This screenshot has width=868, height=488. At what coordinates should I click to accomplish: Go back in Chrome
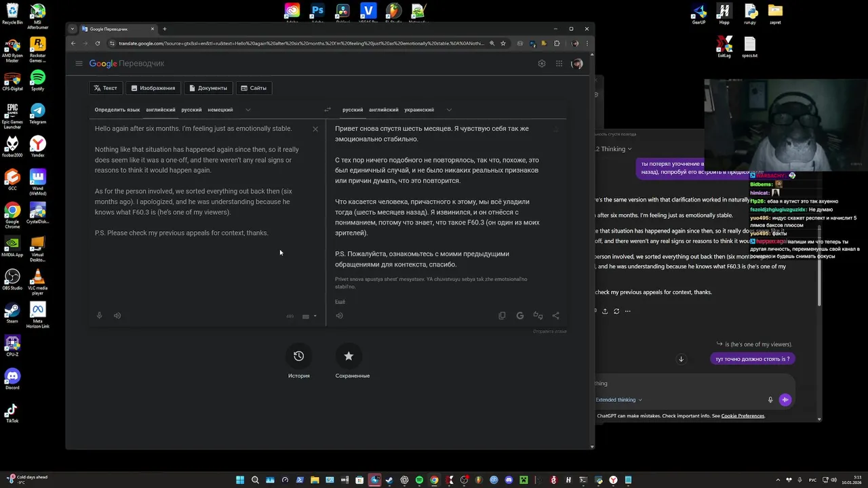(74, 43)
